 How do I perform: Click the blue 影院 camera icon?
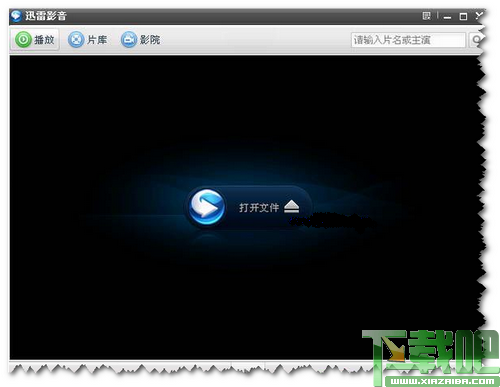(x=129, y=40)
